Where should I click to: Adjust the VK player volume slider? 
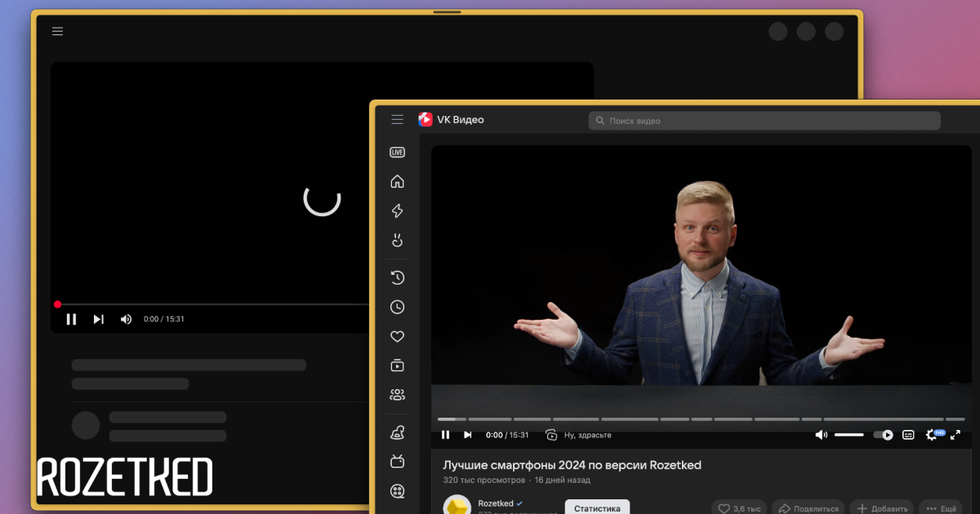(x=849, y=435)
